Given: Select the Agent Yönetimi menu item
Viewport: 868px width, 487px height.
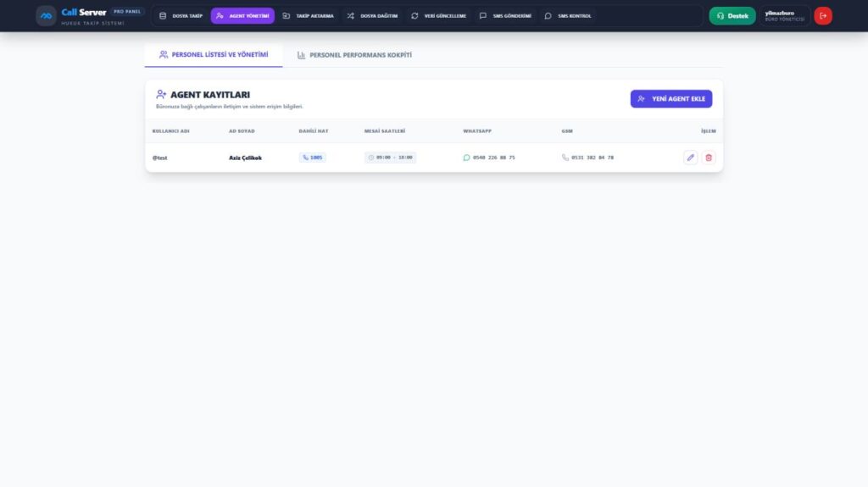Looking at the screenshot, I should 242,16.
